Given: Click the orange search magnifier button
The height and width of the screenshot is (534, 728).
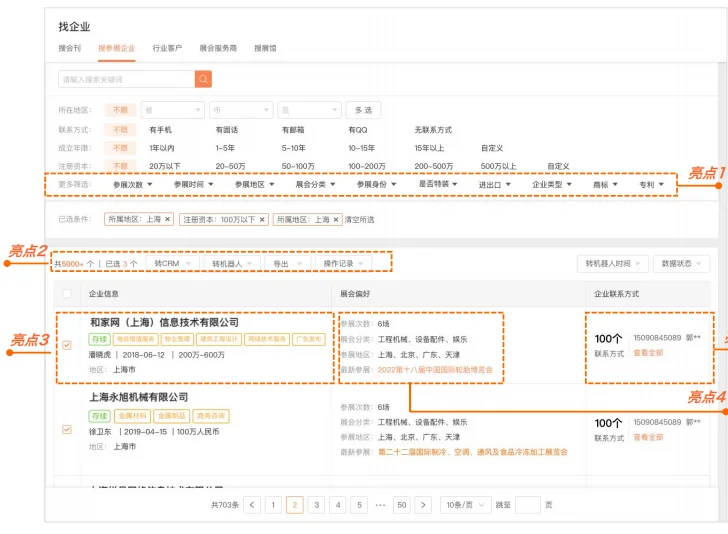Looking at the screenshot, I should tap(203, 79).
